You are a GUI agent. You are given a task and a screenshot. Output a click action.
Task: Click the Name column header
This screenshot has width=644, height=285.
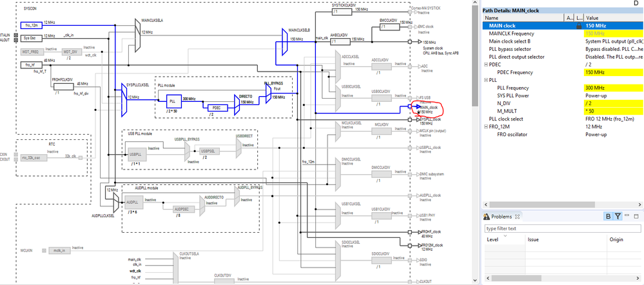523,18
